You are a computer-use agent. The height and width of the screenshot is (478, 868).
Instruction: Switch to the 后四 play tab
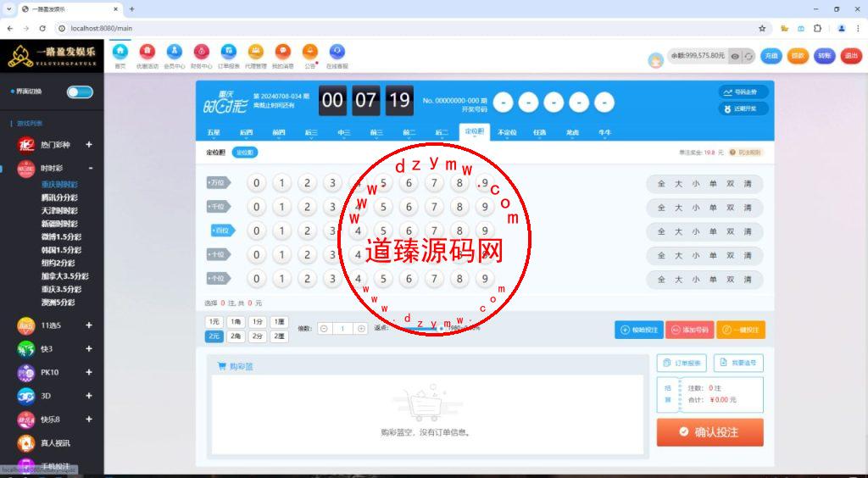[x=247, y=133]
